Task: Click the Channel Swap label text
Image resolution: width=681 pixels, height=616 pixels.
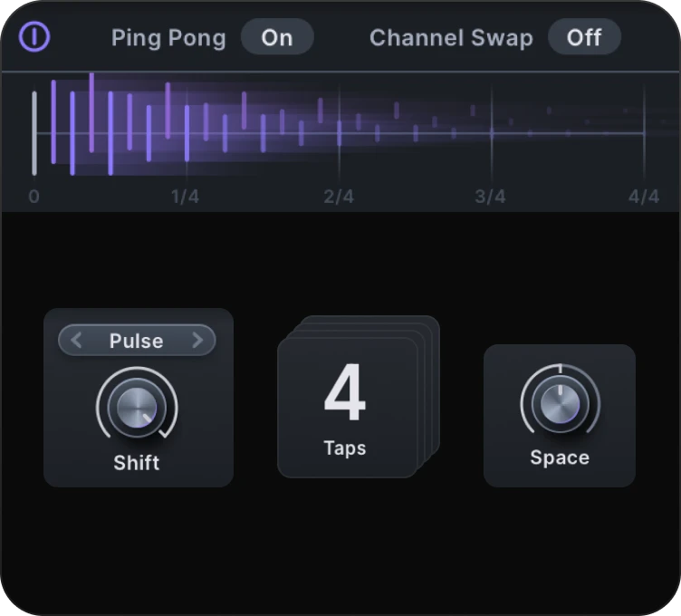Action: pyautogui.click(x=451, y=38)
